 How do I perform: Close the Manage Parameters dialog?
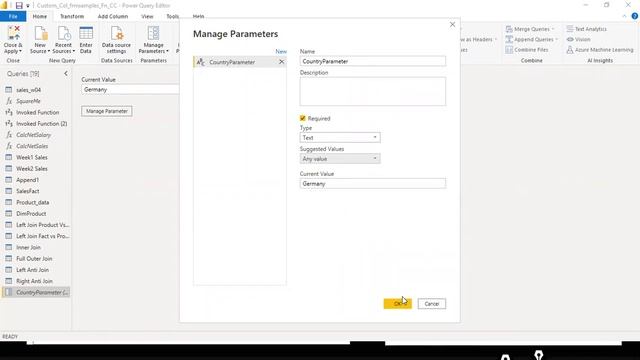click(452, 24)
